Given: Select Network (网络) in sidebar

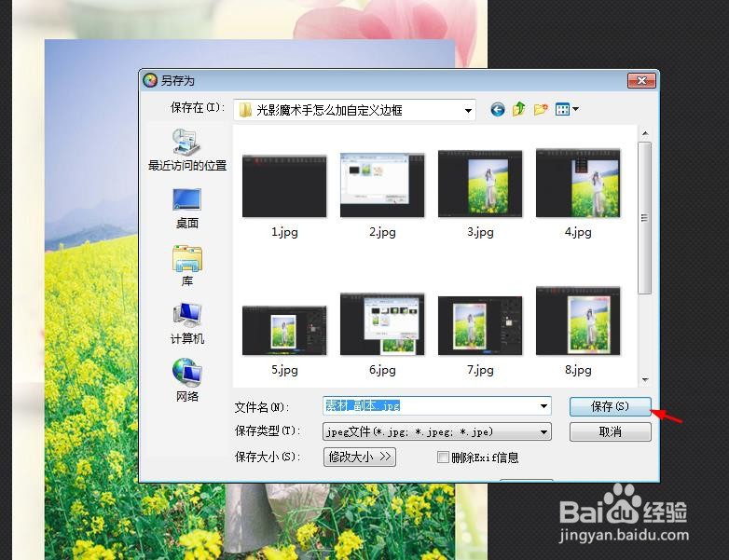Looking at the screenshot, I should pyautogui.click(x=186, y=380).
